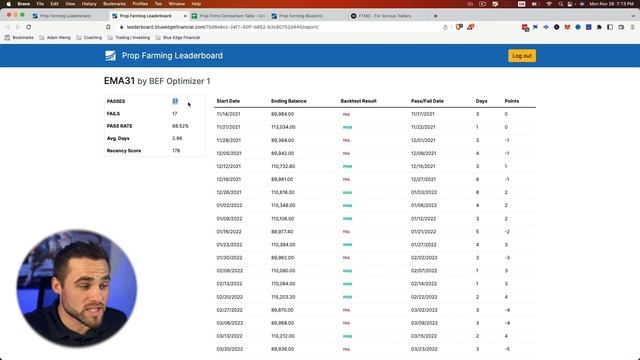
Task: Click the share icon in address bar
Action: [445, 27]
